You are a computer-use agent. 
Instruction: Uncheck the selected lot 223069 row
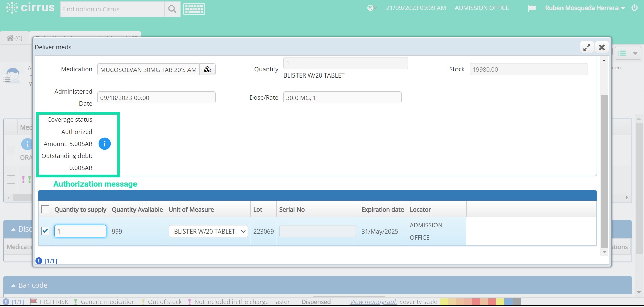(x=45, y=231)
